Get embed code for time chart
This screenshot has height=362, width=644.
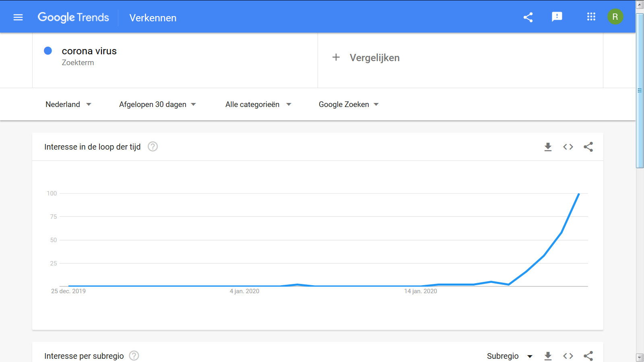[568, 147]
